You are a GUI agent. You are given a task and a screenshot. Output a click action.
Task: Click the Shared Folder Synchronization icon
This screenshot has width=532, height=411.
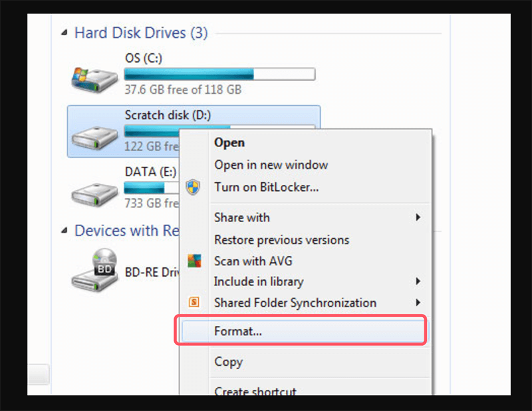click(194, 303)
